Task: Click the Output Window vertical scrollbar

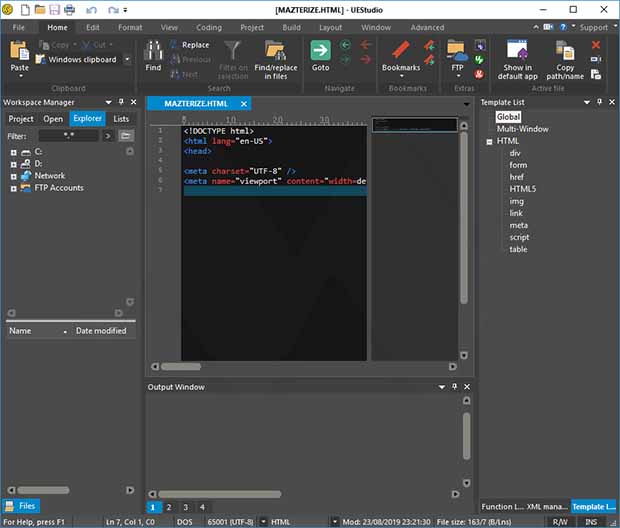Action: coord(467,436)
